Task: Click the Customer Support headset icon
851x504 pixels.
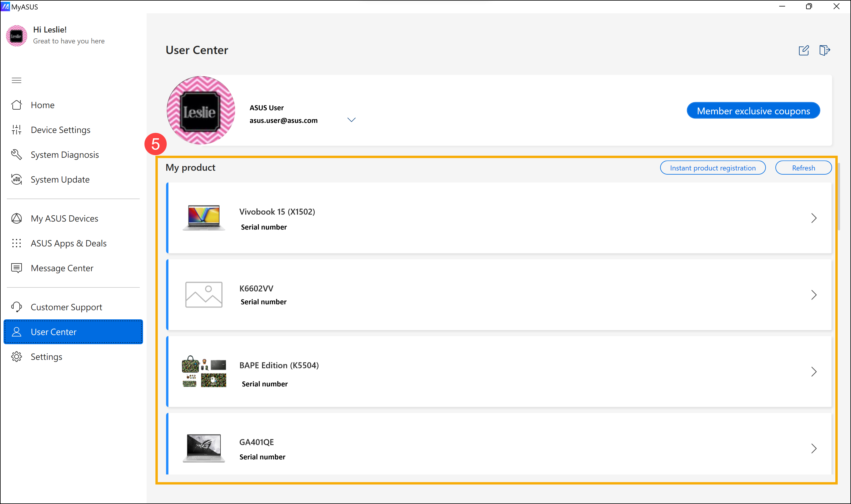Action: [16, 307]
